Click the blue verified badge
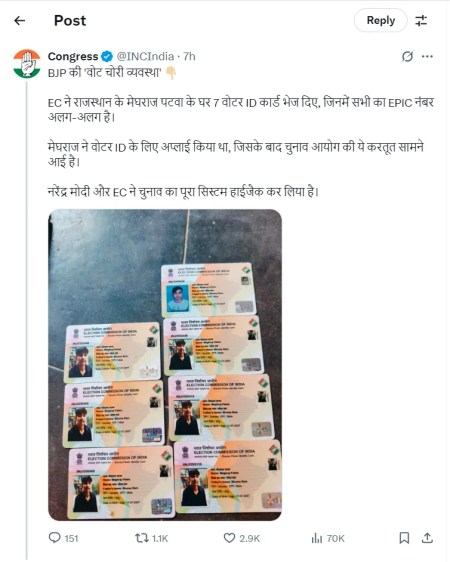This screenshot has width=450, height=562. coord(106,56)
